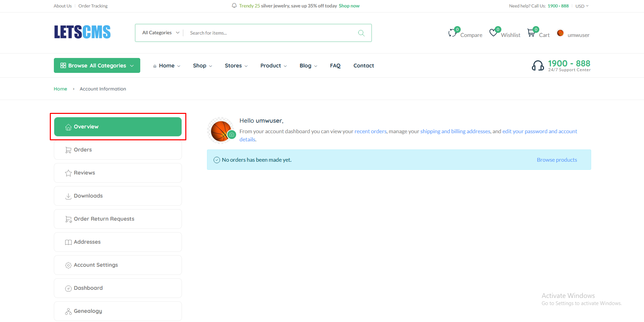This screenshot has height=322, width=644.
Task: Select the Orders sidebar entry
Action: coord(83,149)
